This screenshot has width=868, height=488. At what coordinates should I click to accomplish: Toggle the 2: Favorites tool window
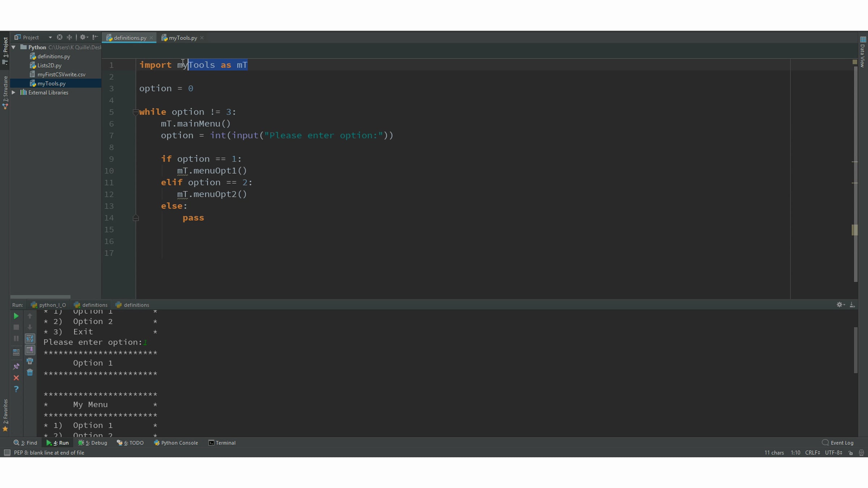5,415
